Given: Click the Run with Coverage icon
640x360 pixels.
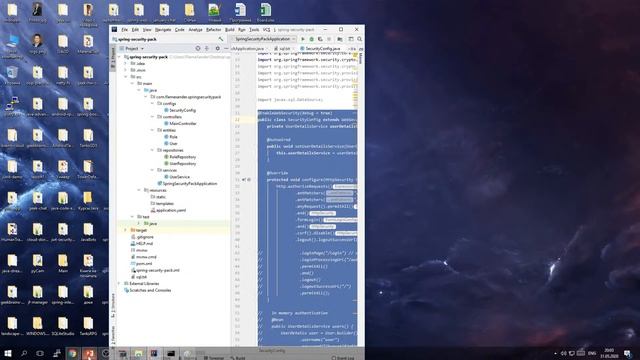Looking at the screenshot, I should tap(320, 39).
